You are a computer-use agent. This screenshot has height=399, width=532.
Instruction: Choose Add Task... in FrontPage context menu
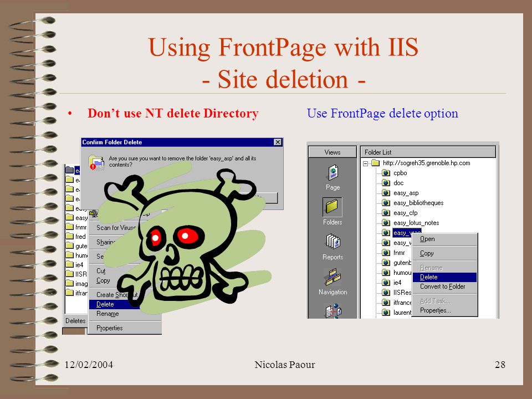point(444,301)
